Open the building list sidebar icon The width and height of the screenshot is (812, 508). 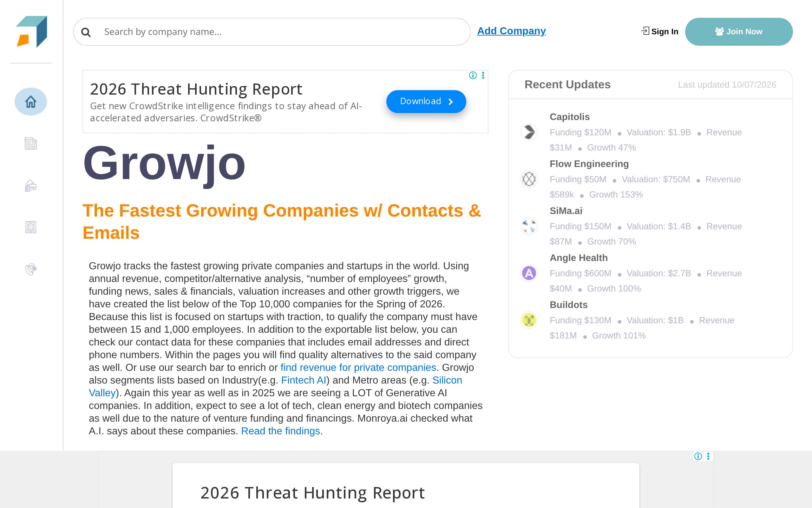pos(30,227)
